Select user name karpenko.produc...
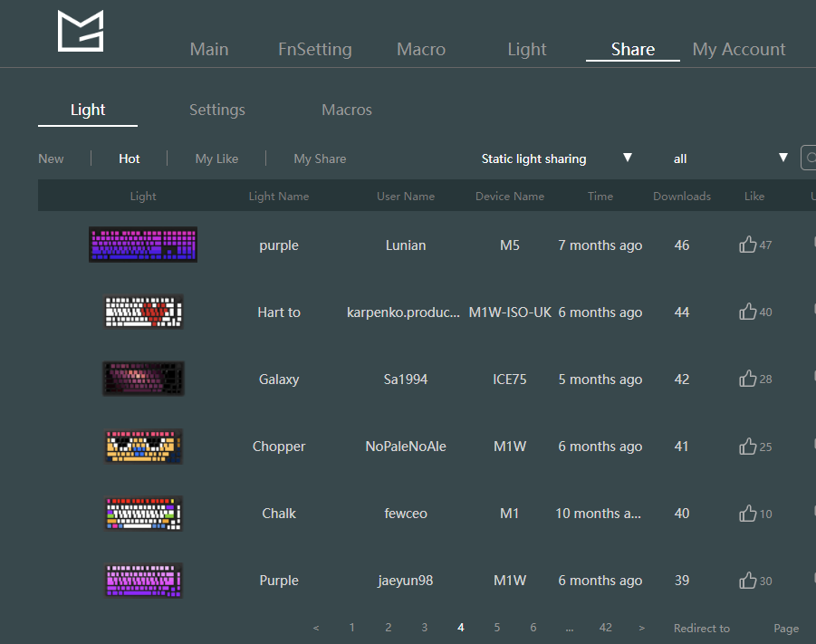Viewport: 816px width, 644px height. (x=403, y=312)
